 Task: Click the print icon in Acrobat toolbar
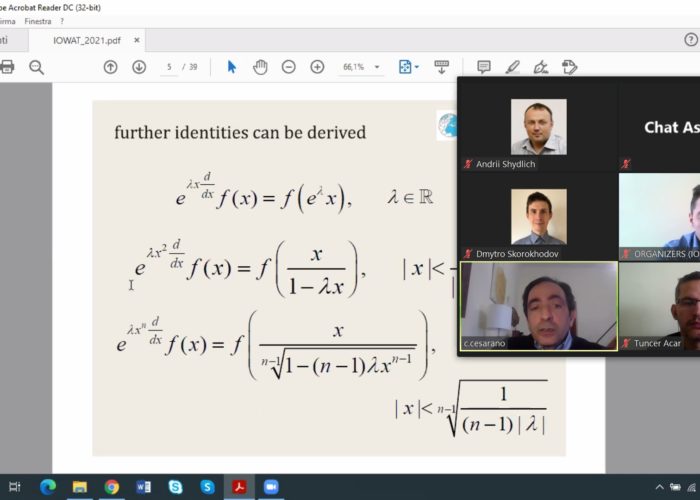[7, 67]
